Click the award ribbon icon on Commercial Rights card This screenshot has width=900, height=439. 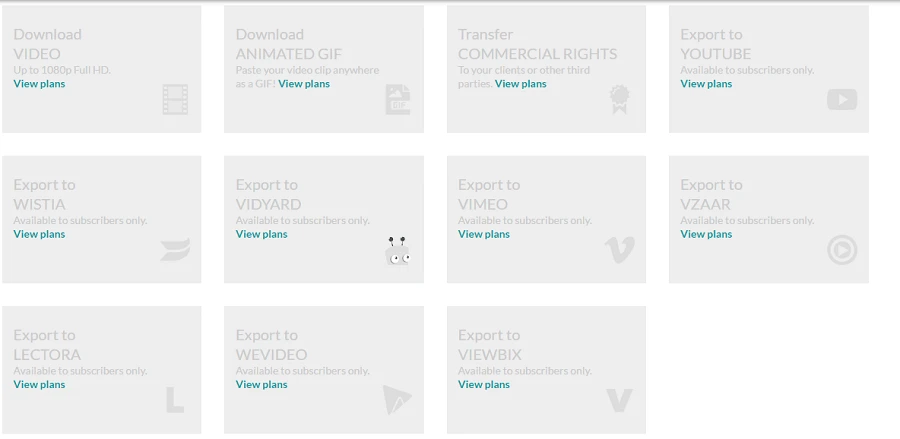click(x=619, y=100)
